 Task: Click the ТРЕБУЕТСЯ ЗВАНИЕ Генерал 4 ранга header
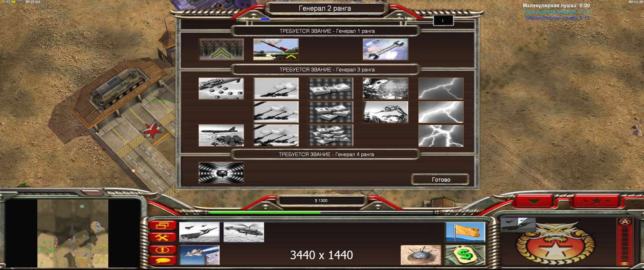[326, 154]
